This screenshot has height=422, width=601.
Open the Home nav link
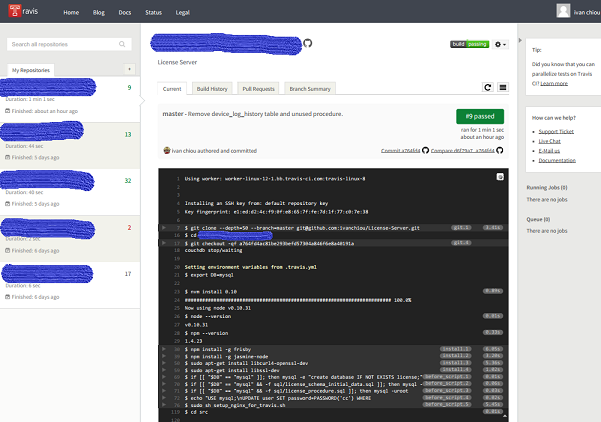[71, 12]
